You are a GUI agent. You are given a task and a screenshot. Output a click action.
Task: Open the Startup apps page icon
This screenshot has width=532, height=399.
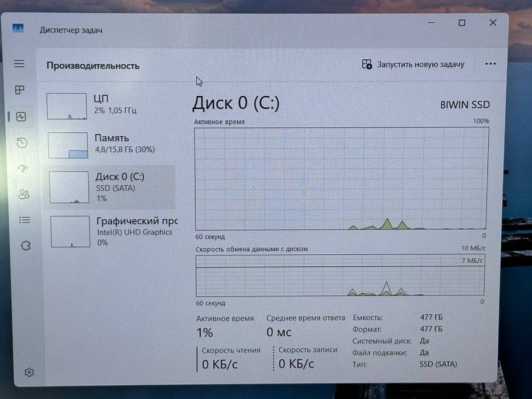coord(23,168)
